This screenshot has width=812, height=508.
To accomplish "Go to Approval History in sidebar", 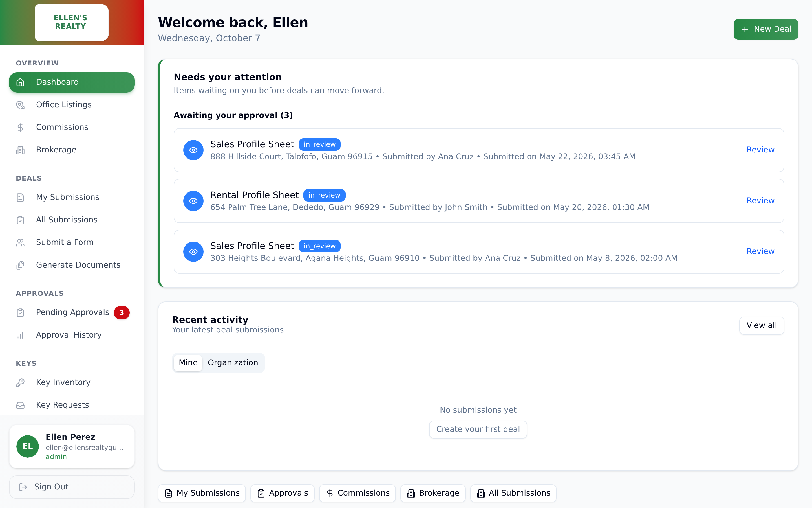I will (72, 335).
